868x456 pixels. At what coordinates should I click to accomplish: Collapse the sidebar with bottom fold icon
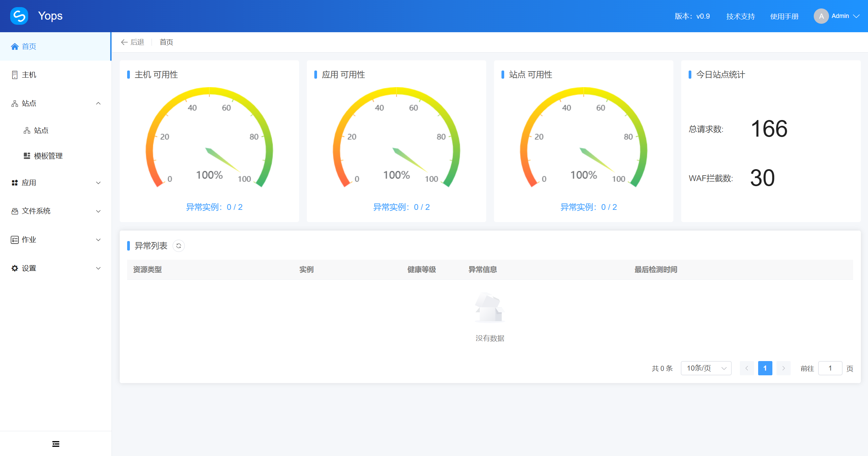(x=56, y=444)
